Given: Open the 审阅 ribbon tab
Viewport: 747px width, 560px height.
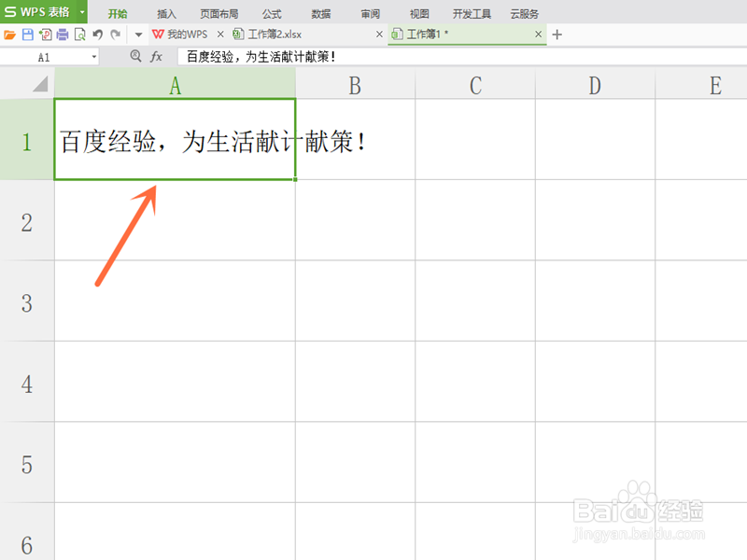Looking at the screenshot, I should [370, 14].
